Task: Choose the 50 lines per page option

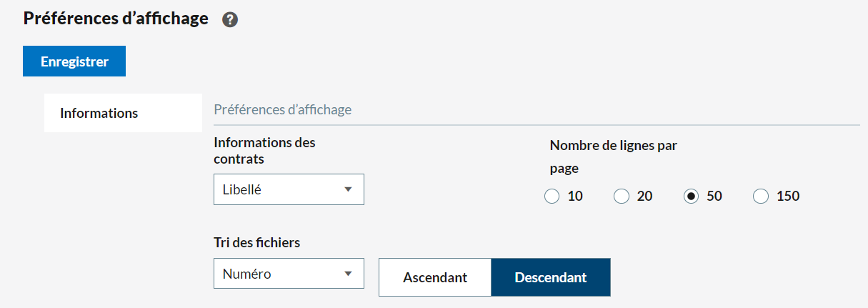Action: tap(691, 196)
